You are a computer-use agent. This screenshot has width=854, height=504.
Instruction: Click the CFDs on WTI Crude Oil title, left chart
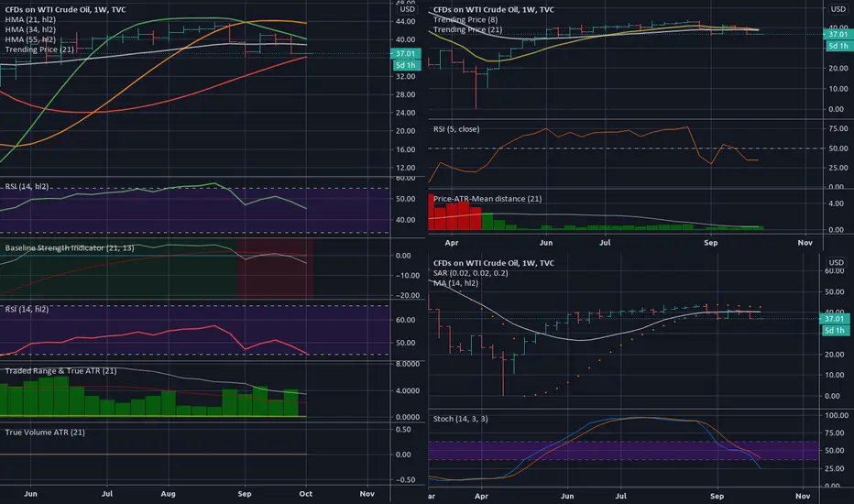point(65,9)
